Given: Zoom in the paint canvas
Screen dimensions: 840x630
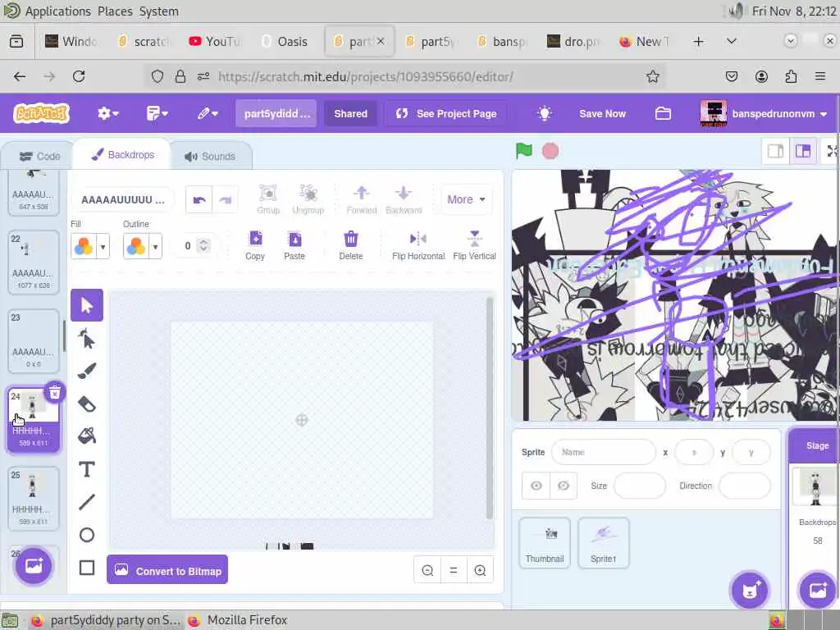Looking at the screenshot, I should (x=480, y=571).
